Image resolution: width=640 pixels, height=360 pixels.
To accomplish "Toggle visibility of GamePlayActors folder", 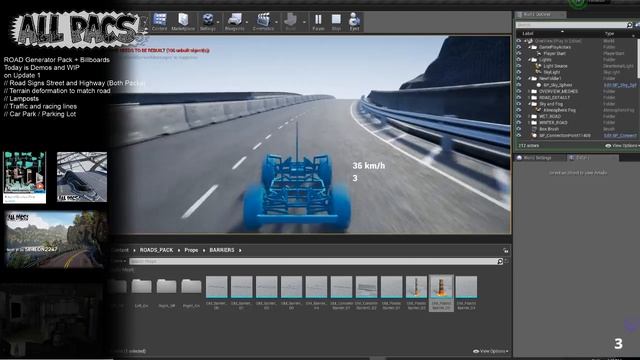I will click(x=519, y=47).
